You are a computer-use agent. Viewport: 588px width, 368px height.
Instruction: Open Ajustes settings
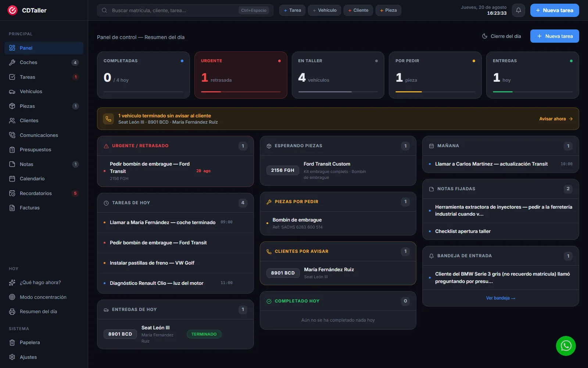coord(44,357)
